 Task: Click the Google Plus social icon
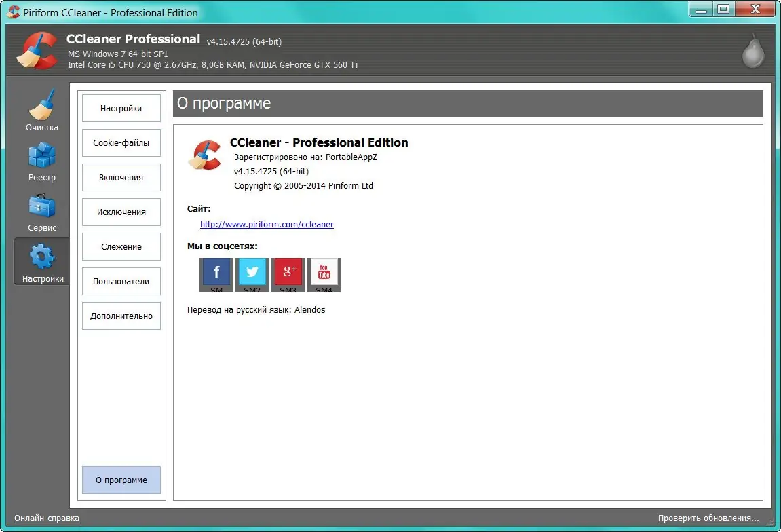tap(288, 274)
